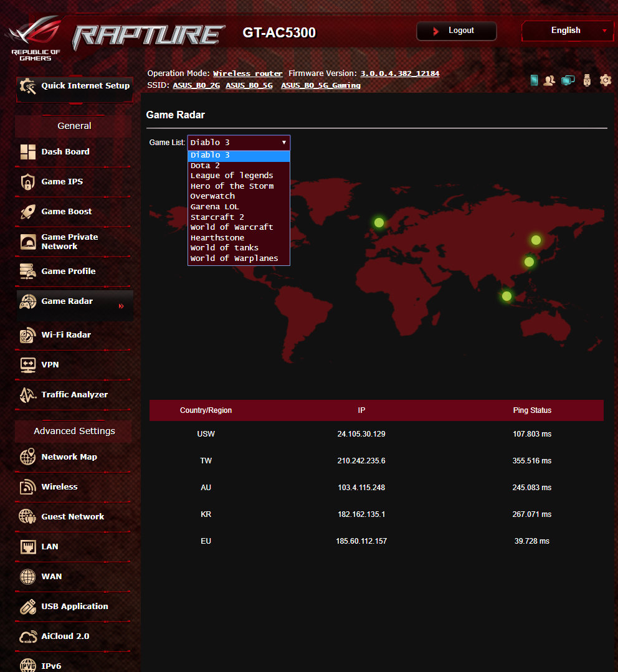Viewport: 618px width, 672px height.
Task: Click the IP column header
Action: (x=361, y=410)
